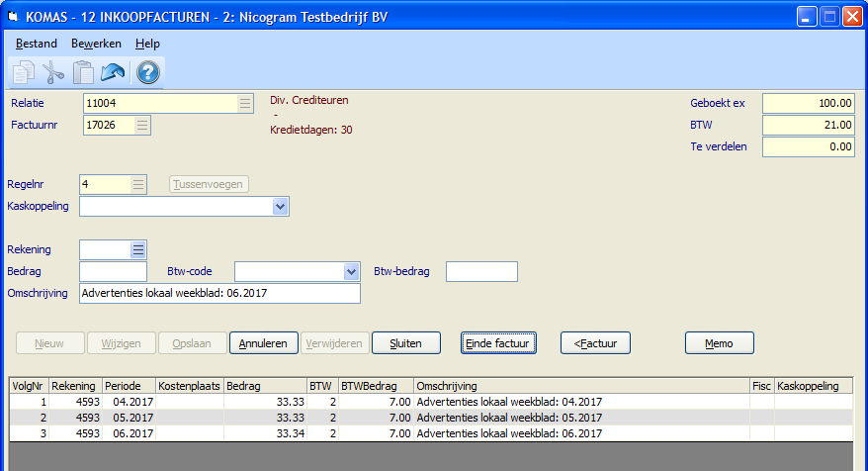Click the Sluiten button
868x471 pixels.
pos(405,343)
